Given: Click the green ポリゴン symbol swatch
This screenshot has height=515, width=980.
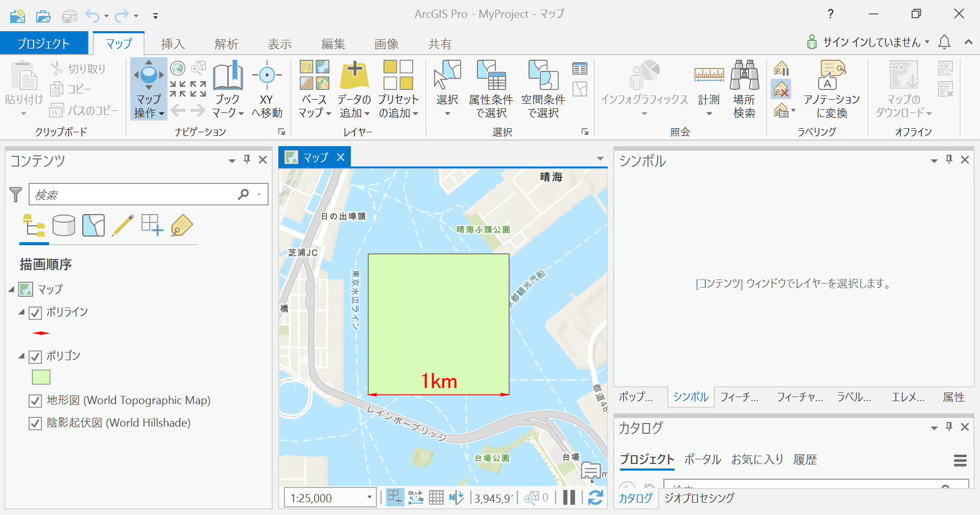Looking at the screenshot, I should click(41, 377).
